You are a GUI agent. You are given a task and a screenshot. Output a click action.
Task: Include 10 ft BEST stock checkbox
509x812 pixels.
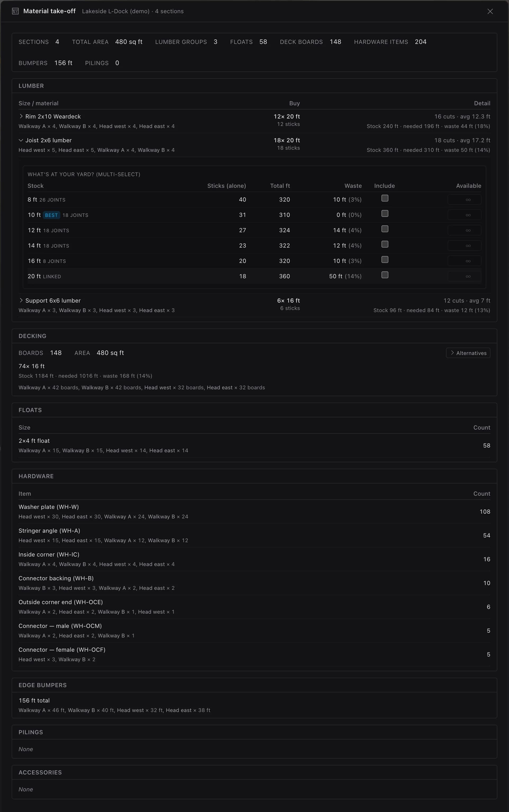point(385,213)
